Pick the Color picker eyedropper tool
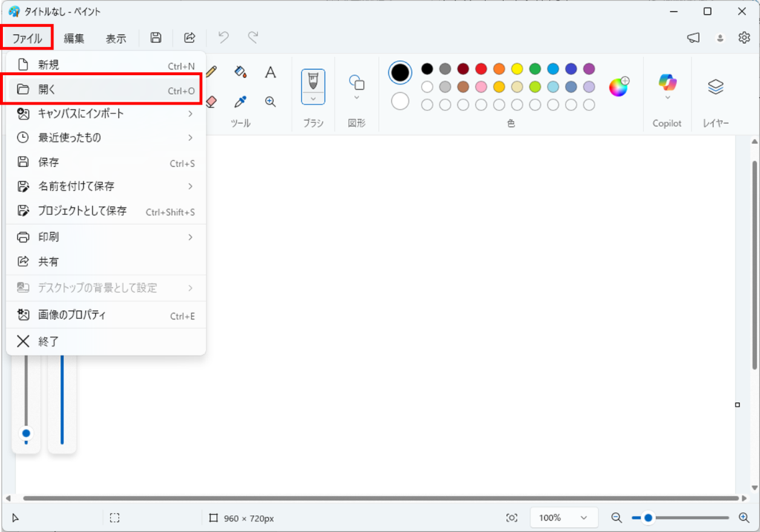The height and width of the screenshot is (532, 760). (x=240, y=102)
